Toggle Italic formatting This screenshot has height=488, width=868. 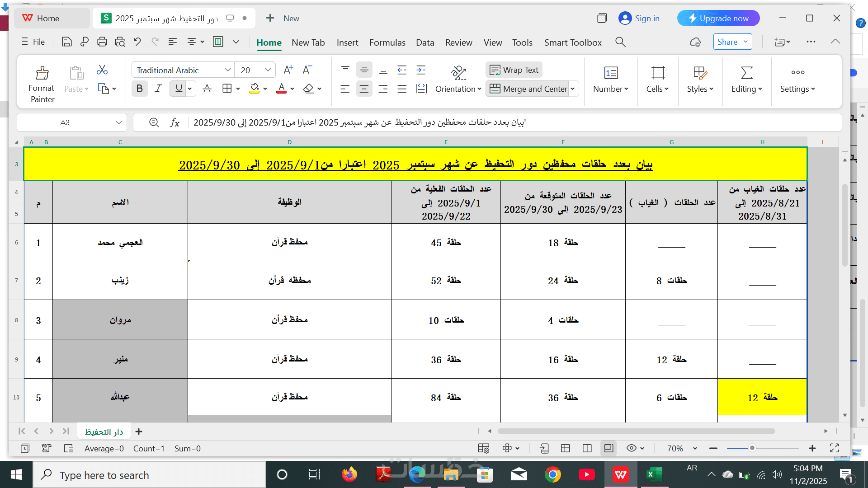(158, 89)
